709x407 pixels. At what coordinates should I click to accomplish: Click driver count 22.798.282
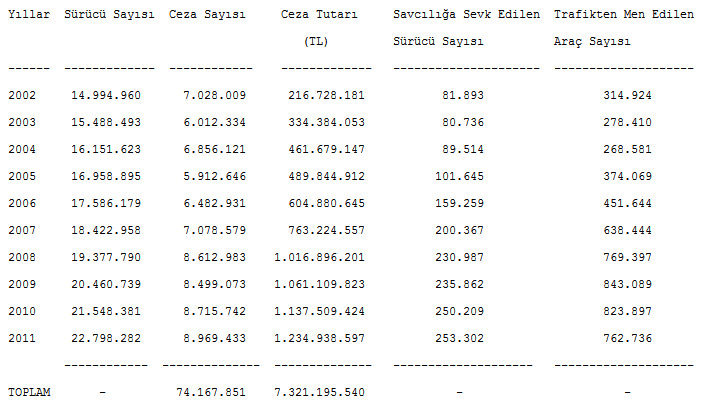pos(106,338)
